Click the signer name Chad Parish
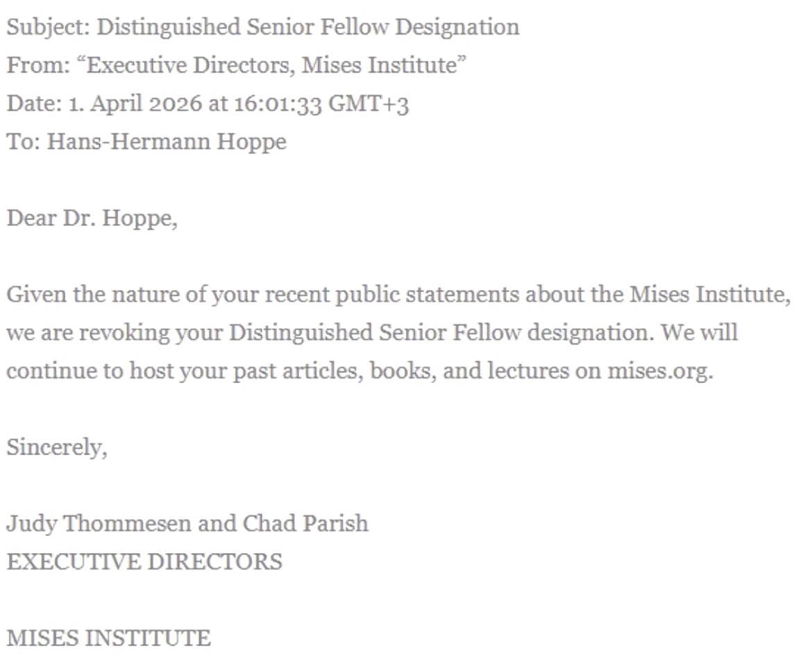The height and width of the screenshot is (663, 812). 305,523
